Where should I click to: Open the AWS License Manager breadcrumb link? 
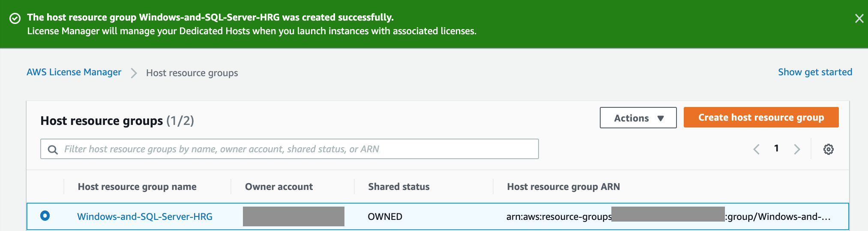(74, 72)
